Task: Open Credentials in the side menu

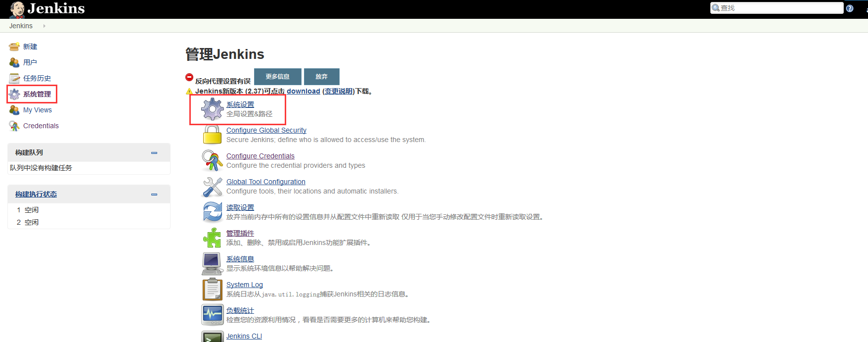Action: coord(41,126)
